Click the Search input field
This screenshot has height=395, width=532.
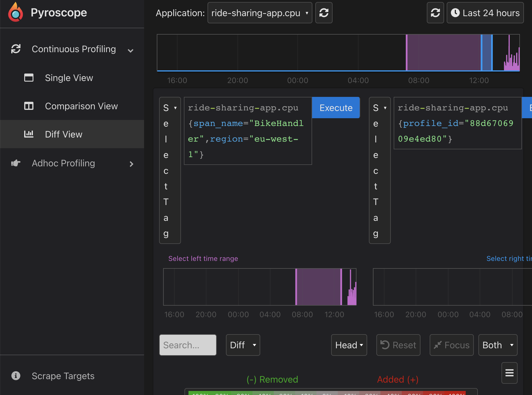tap(188, 345)
